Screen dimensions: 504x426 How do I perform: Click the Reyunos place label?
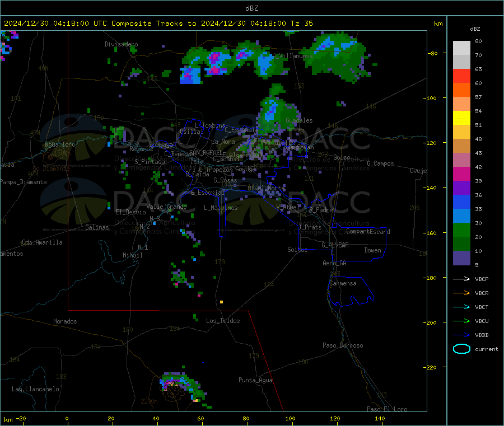141,149
